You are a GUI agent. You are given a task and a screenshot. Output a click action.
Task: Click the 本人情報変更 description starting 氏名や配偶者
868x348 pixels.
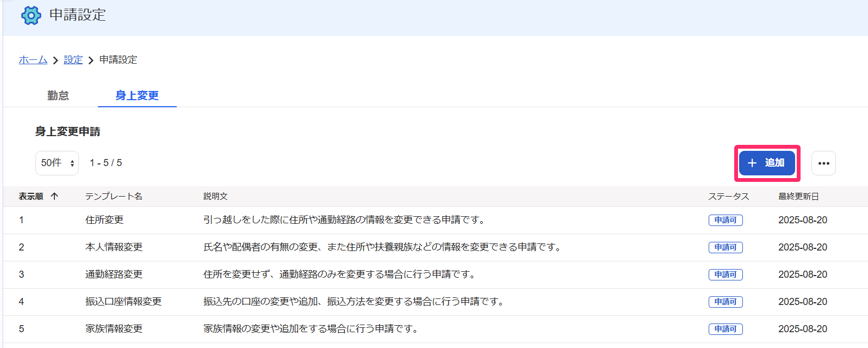[382, 247]
